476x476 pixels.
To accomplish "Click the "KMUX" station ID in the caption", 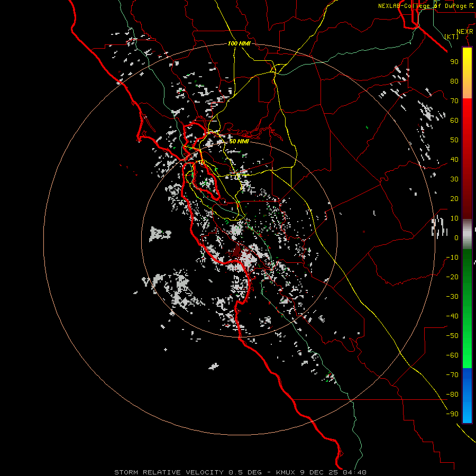I will coord(286,472).
